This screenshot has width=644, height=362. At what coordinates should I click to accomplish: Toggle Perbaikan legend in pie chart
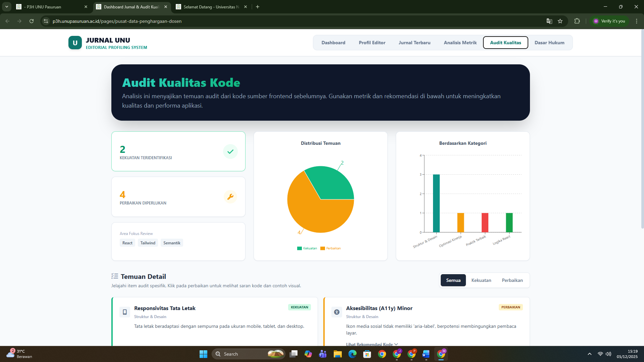[x=330, y=248]
